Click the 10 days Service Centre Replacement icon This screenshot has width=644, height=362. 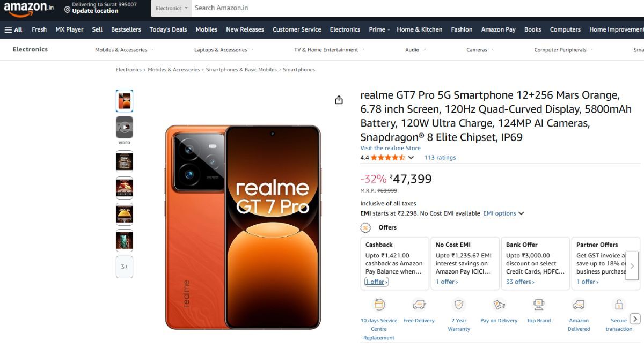click(x=379, y=305)
